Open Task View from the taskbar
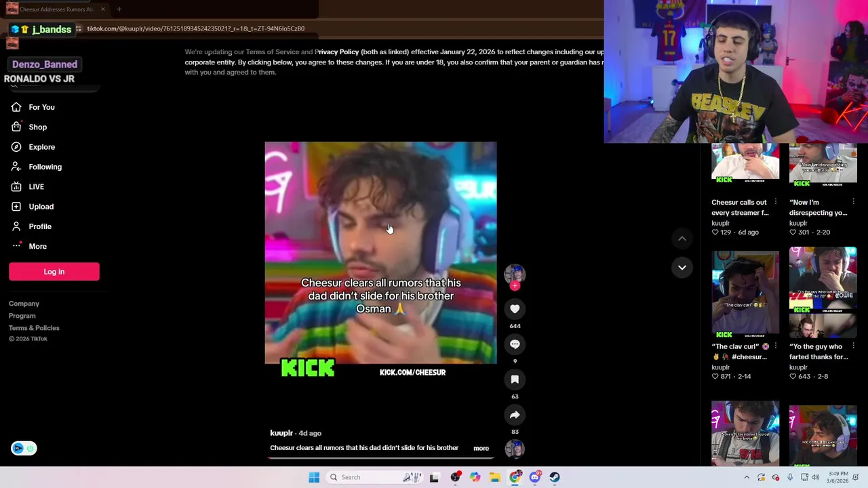 (x=434, y=477)
